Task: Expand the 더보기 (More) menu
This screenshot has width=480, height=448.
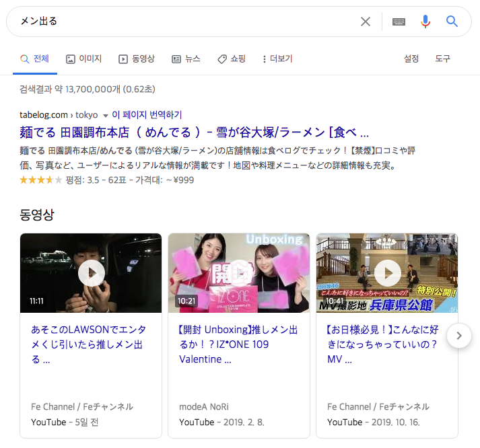Action: pos(277,59)
